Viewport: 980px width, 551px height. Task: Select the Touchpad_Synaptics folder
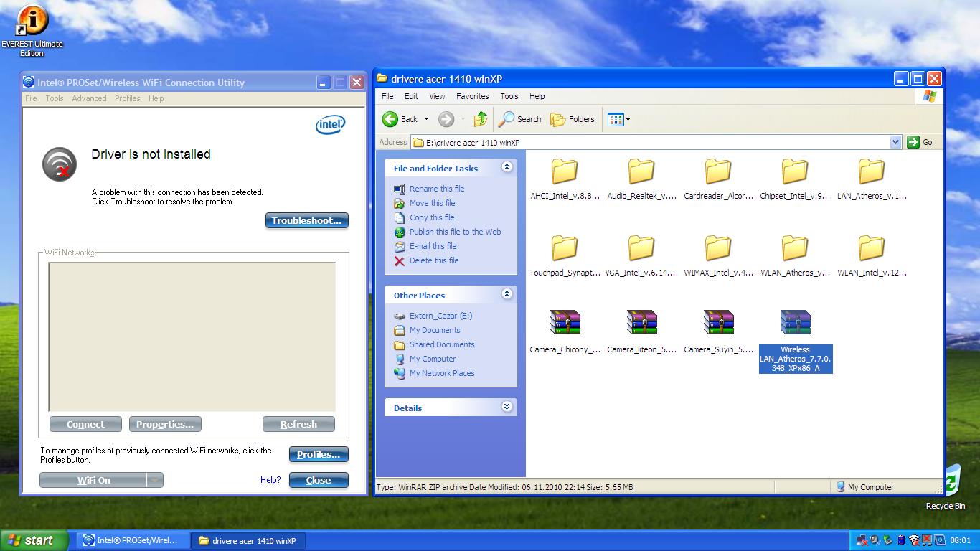tap(565, 255)
